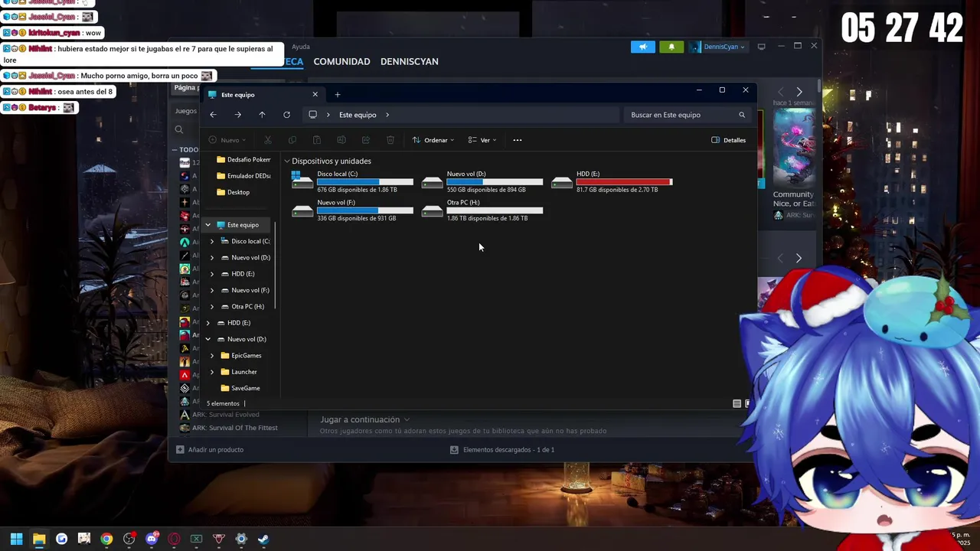980x551 pixels.
Task: Select Desktop folder in navigation pane
Action: [238, 192]
